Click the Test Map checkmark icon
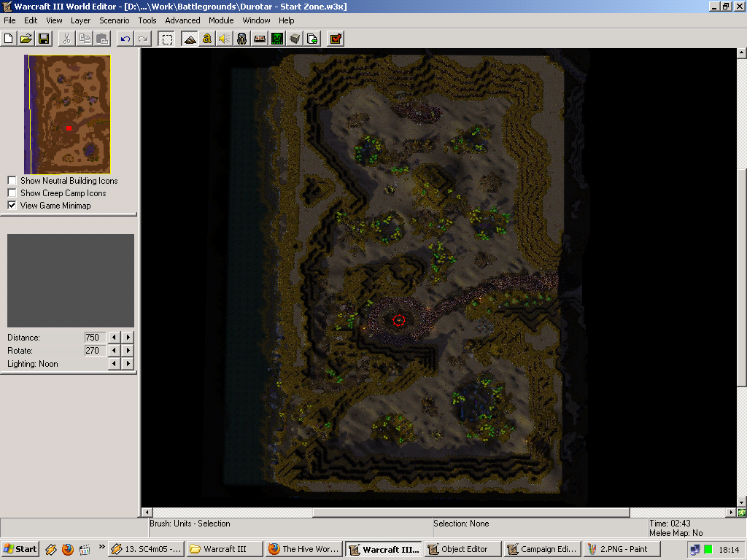Image resolution: width=747 pixels, height=560 pixels. (336, 39)
